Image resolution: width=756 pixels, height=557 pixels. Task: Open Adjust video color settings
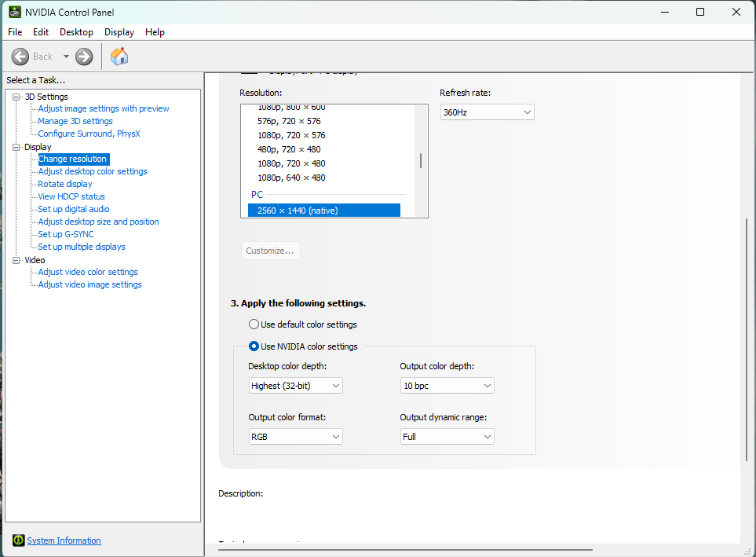pos(88,272)
